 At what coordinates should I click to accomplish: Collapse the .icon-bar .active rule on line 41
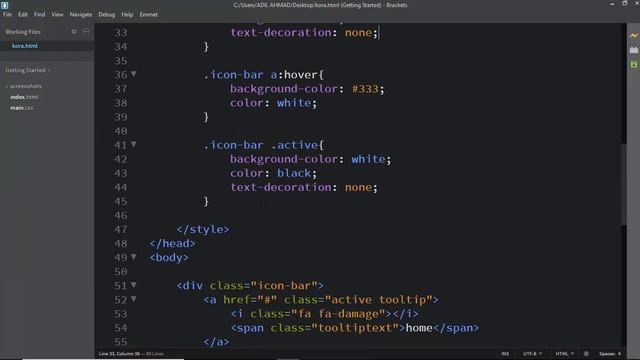(x=133, y=144)
